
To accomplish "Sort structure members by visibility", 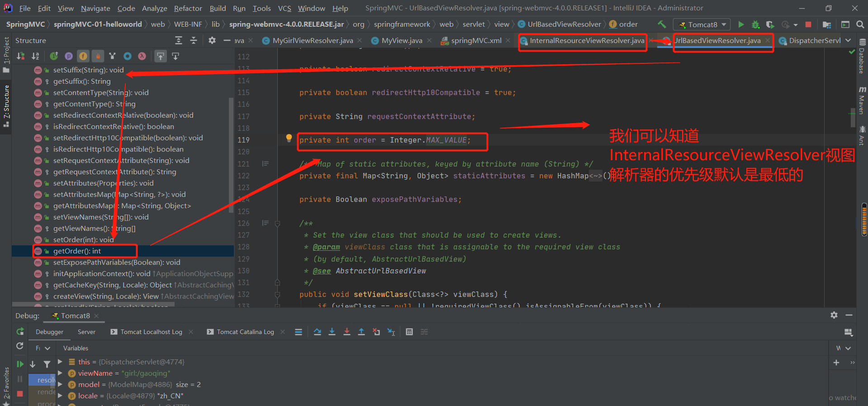I will click(21, 56).
